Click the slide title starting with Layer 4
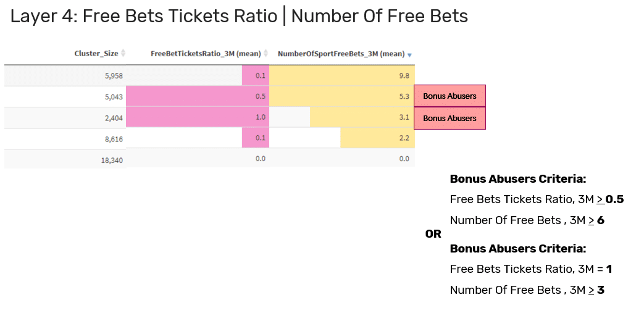Screen dimensions: 644x313 (x=239, y=16)
